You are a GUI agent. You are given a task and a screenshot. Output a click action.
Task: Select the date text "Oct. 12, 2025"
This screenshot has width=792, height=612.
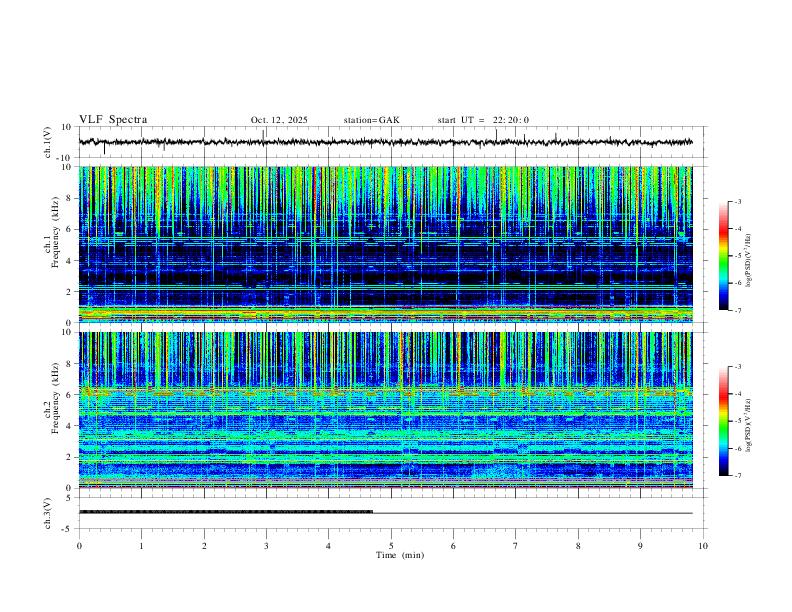pos(279,120)
